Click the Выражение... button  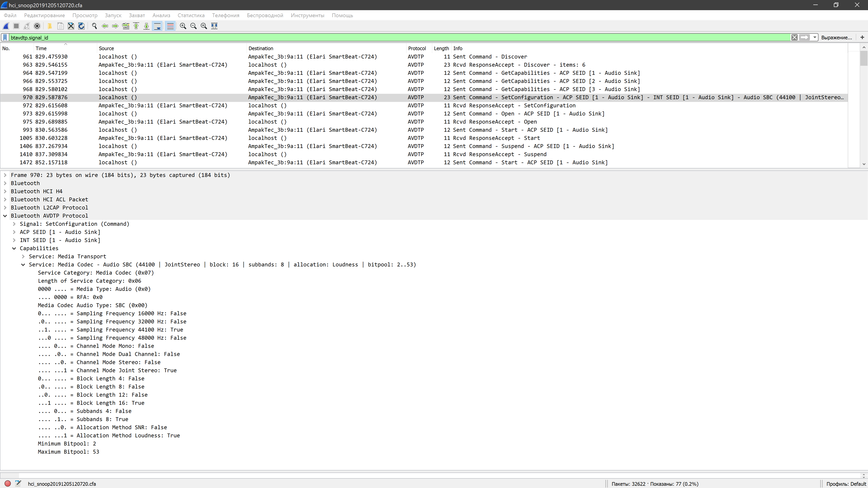[836, 37]
